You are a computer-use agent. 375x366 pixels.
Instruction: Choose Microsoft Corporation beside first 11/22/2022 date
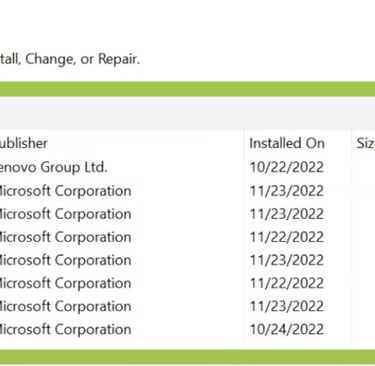tap(65, 237)
